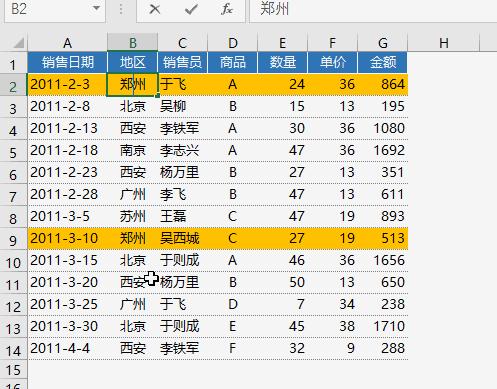
Task: Click product cell F in row 14
Action: pos(233,348)
